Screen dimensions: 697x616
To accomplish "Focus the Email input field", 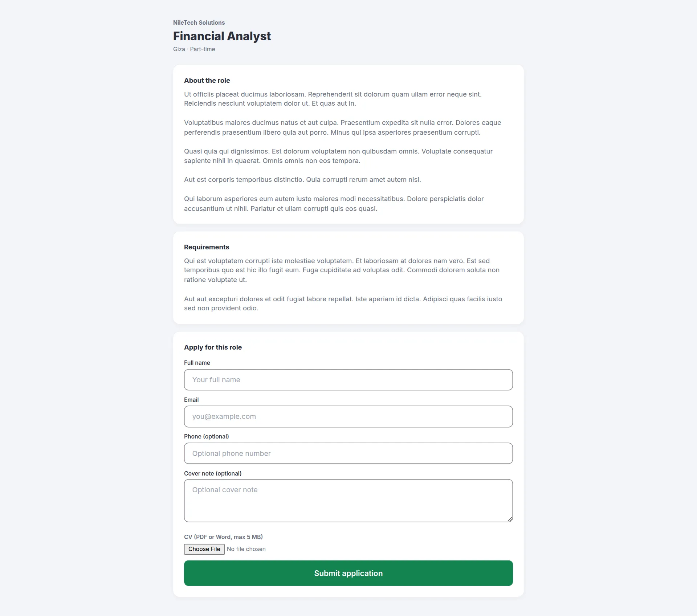I will pyautogui.click(x=348, y=416).
